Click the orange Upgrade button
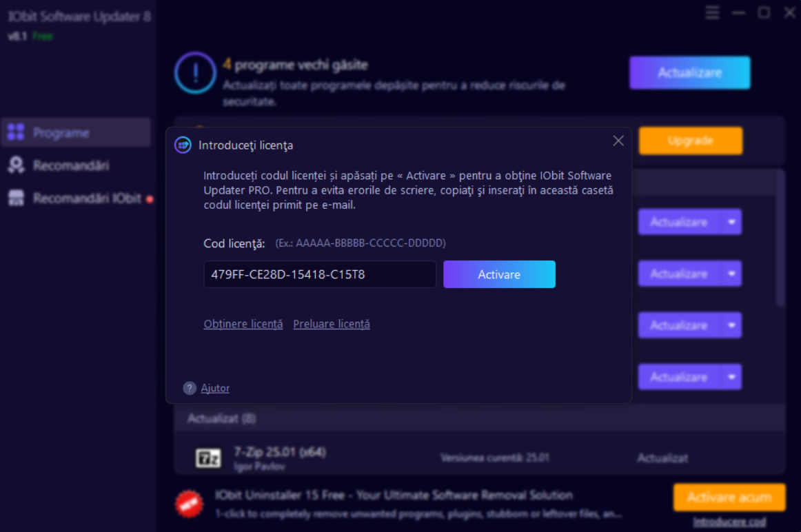Image resolution: width=801 pixels, height=532 pixels. pos(690,141)
